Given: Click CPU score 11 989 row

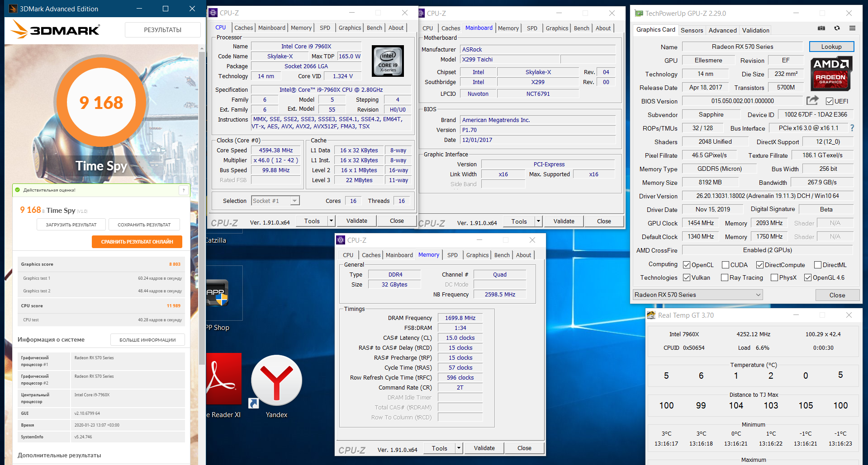Looking at the screenshot, I should coord(101,306).
